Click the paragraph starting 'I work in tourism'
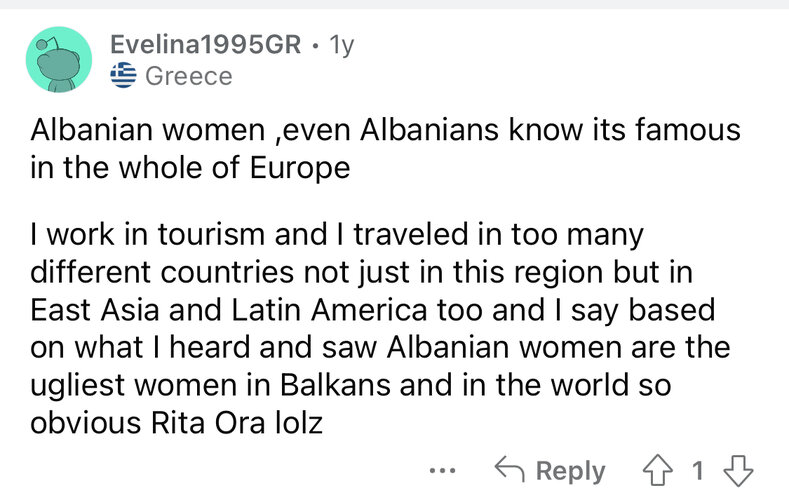 [380, 328]
